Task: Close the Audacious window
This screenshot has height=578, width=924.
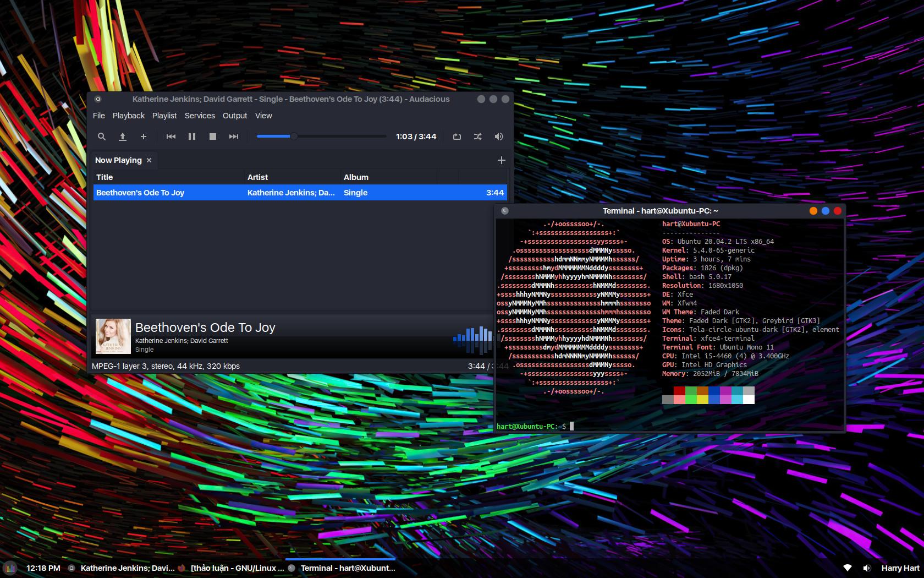Action: [505, 99]
